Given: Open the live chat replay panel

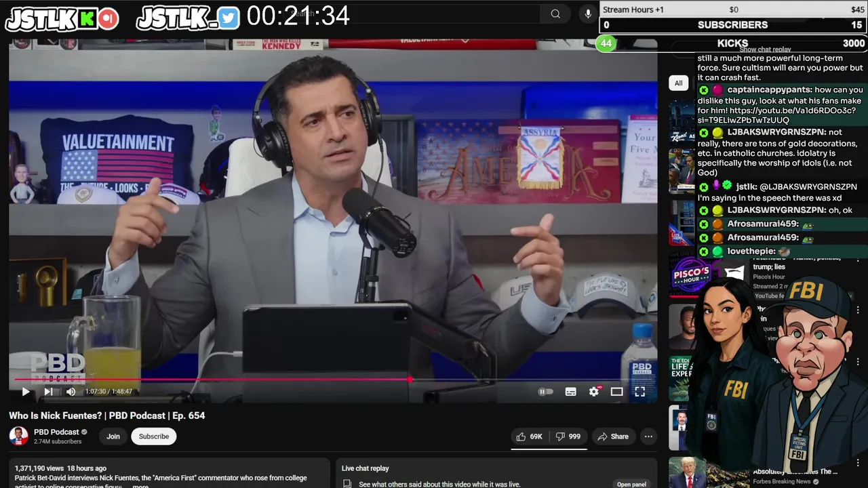Looking at the screenshot, I should pyautogui.click(x=631, y=485).
